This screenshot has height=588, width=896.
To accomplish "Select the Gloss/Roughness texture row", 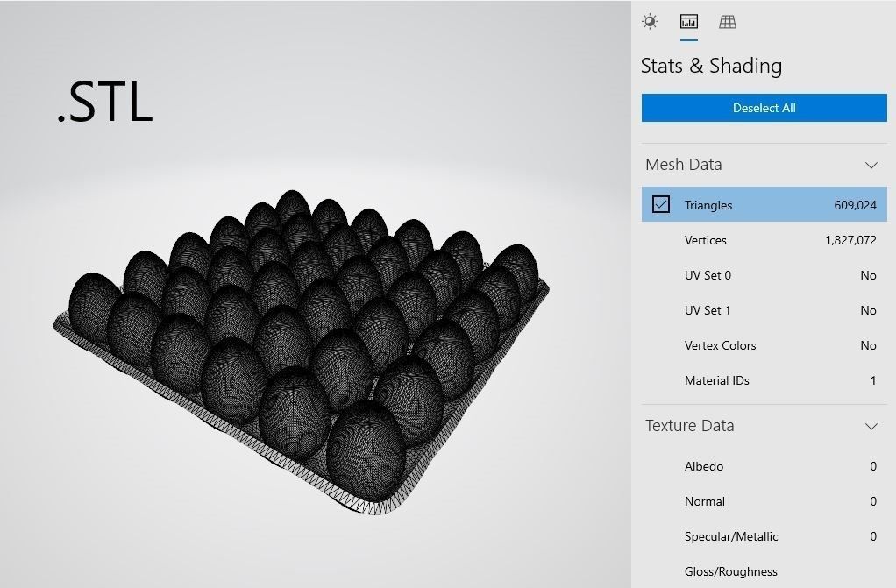I will pyautogui.click(x=764, y=571).
